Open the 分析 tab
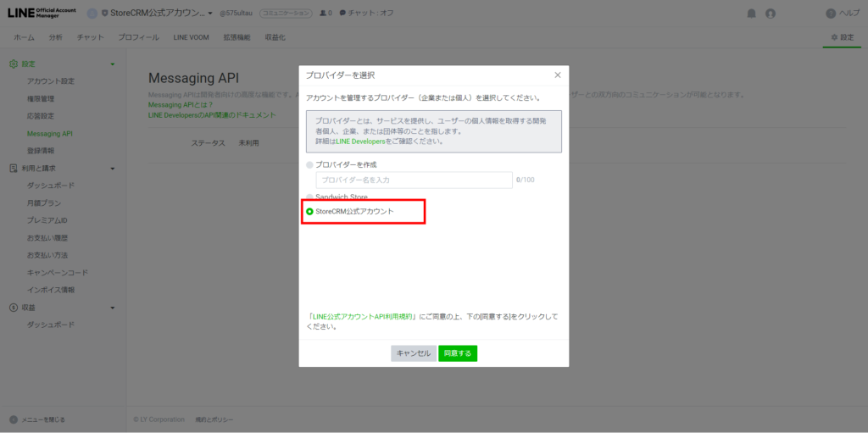The height and width of the screenshot is (433, 868). click(x=55, y=37)
